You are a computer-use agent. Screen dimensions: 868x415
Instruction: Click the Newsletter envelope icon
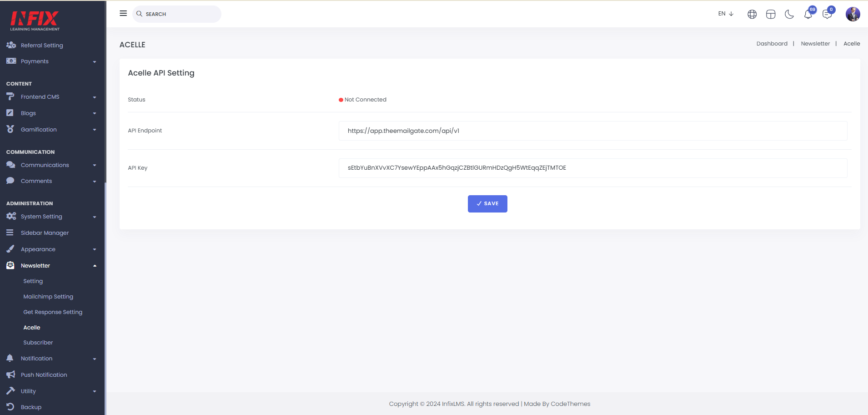tap(10, 265)
